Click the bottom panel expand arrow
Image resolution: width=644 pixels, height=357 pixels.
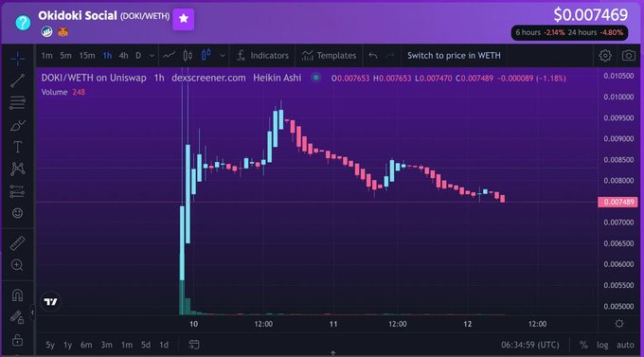333,353
